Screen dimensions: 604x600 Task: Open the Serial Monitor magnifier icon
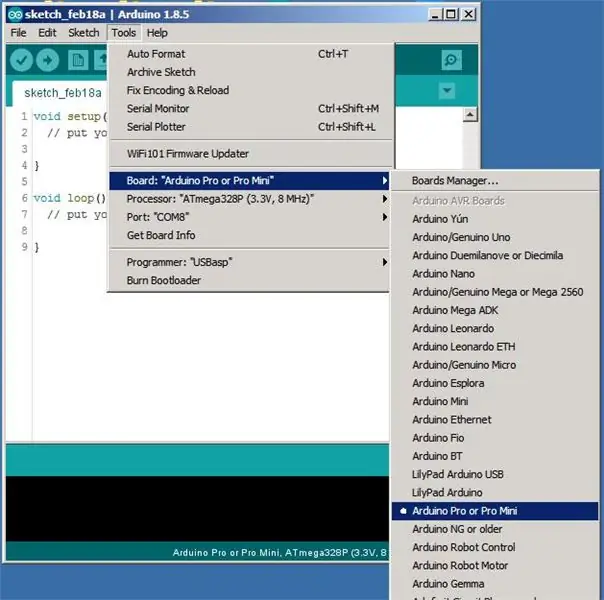(451, 60)
